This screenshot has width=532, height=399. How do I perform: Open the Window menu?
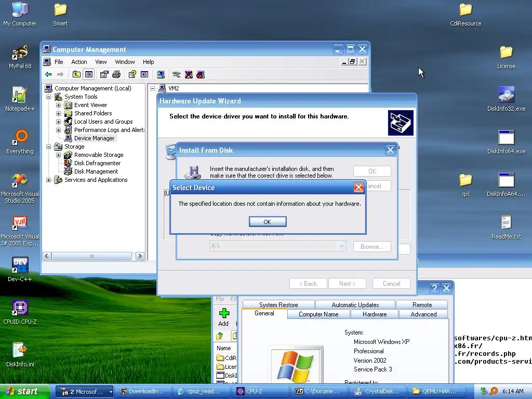click(x=125, y=62)
